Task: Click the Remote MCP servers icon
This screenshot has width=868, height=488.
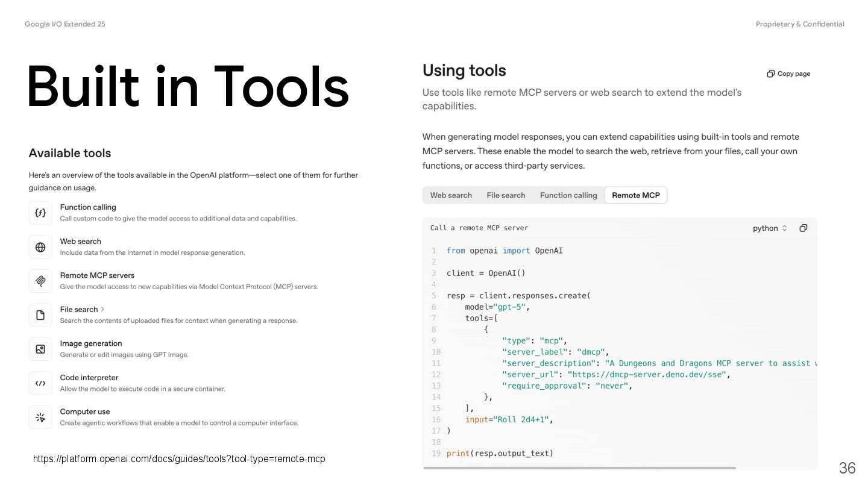Action: click(x=40, y=281)
